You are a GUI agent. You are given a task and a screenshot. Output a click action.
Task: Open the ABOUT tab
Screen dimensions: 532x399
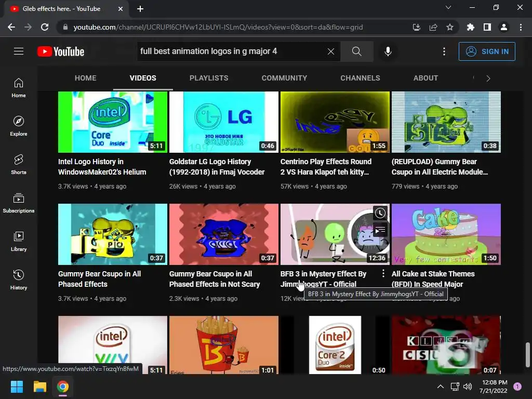pos(425,78)
